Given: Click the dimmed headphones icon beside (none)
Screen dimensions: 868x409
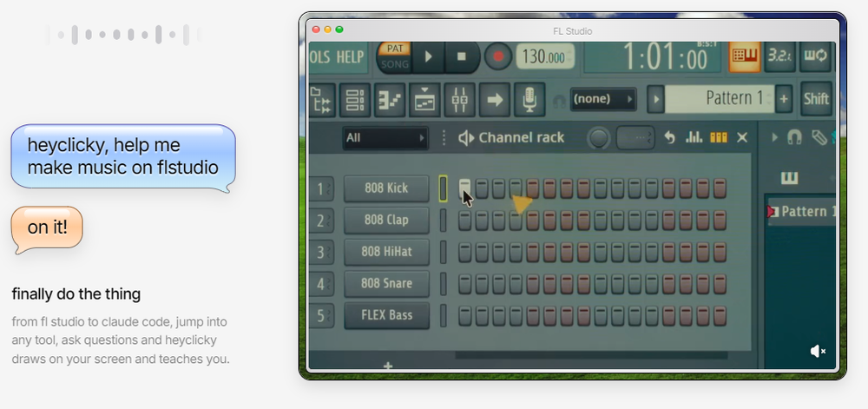Looking at the screenshot, I should 559,101.
